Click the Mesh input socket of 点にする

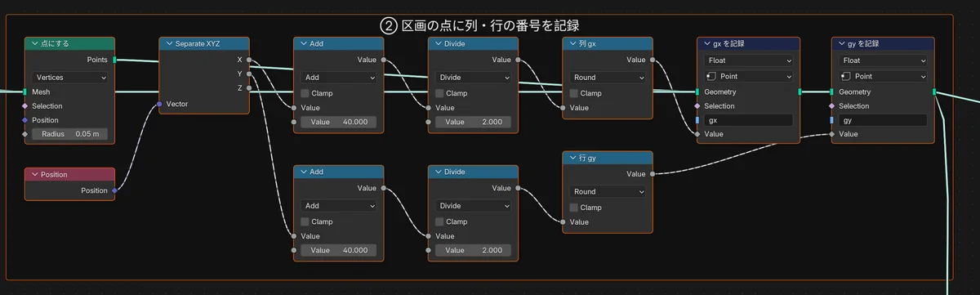[24, 92]
